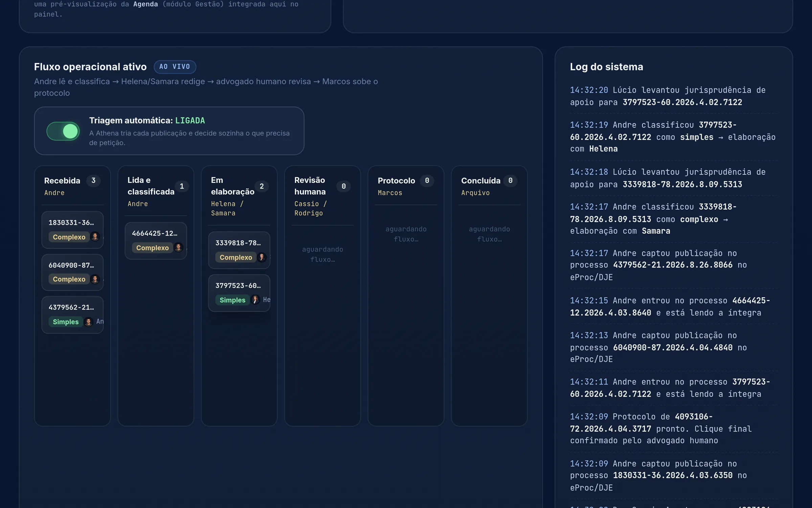Click Complexo tag on card 6040900-87
The width and height of the screenshot is (812, 508).
[x=69, y=279]
